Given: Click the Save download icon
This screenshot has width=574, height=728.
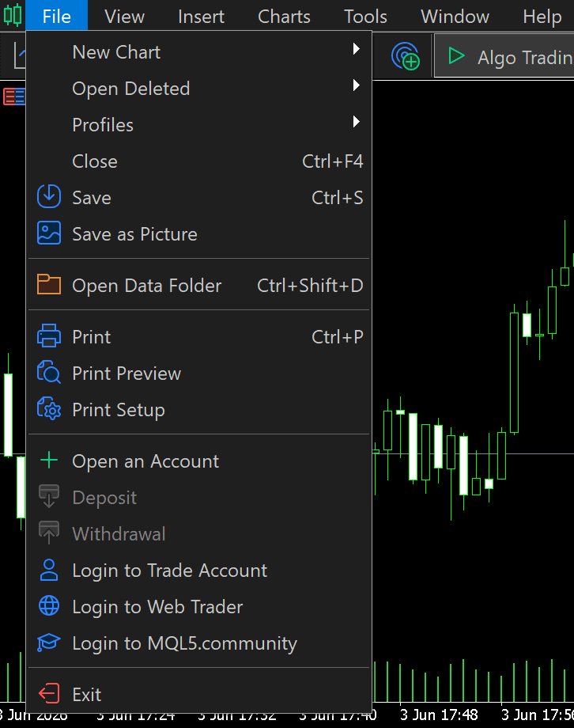Looking at the screenshot, I should [x=49, y=196].
